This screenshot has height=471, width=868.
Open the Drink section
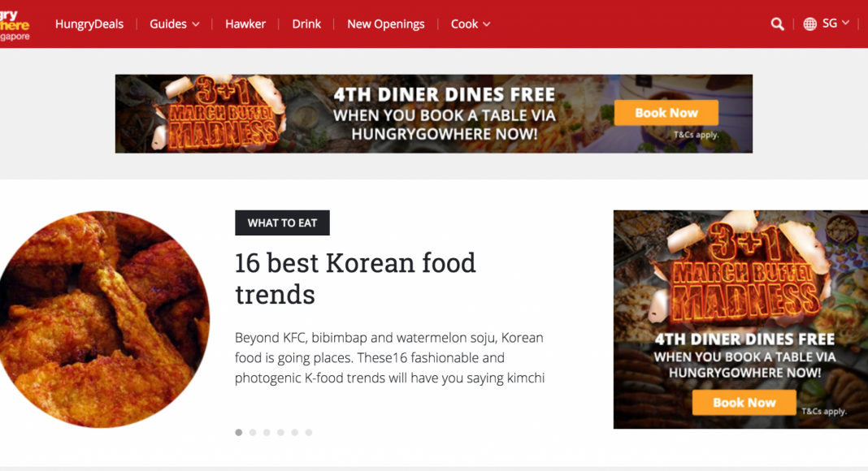point(306,24)
